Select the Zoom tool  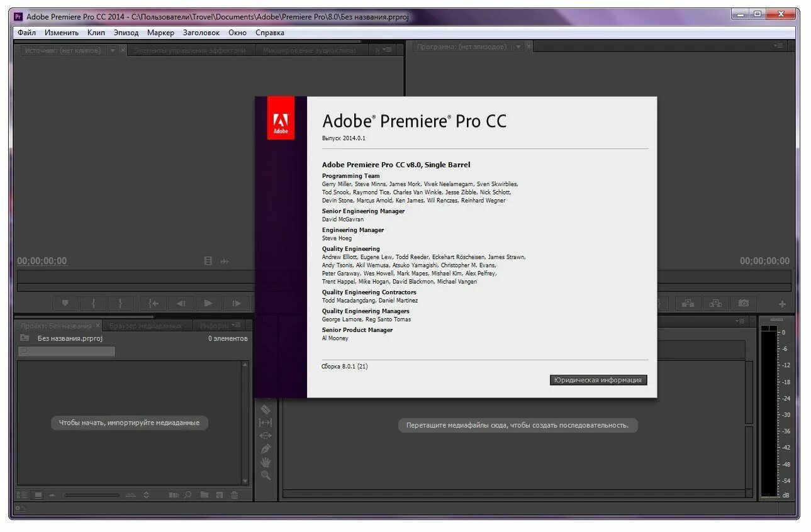click(266, 475)
